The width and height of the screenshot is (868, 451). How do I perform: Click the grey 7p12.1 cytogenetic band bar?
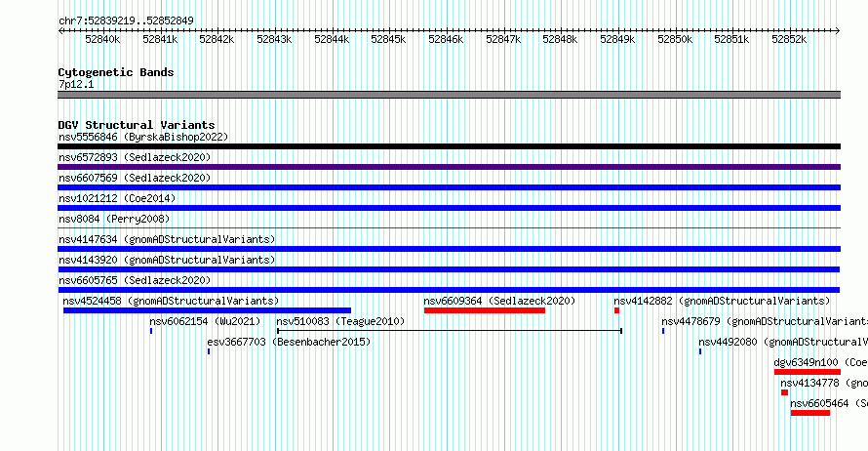pos(449,95)
